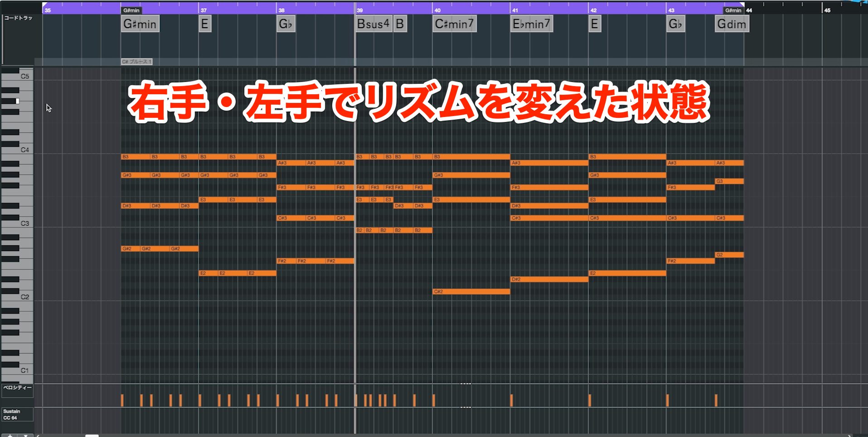
Task: Click ruler position at bar 45
Action: (827, 10)
